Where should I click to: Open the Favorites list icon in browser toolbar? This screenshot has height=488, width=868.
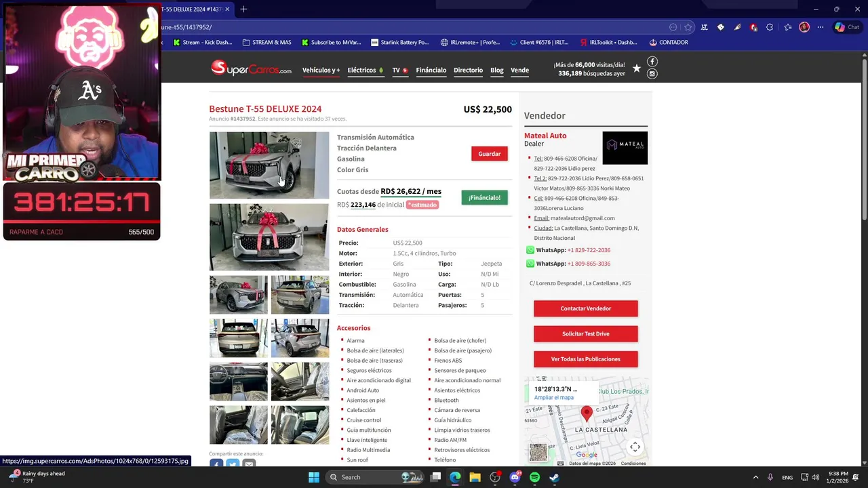click(x=787, y=27)
